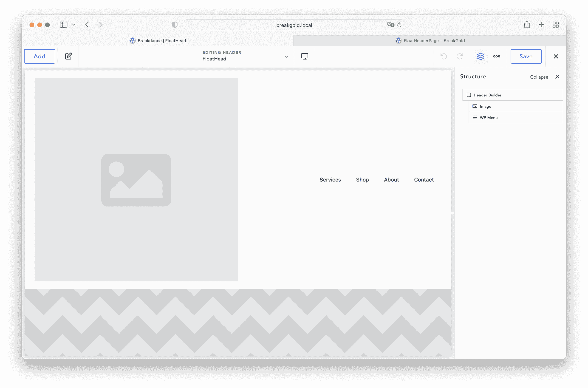The image size is (588, 388).
Task: Click the pencil edit icon in toolbar
Action: 68,56
